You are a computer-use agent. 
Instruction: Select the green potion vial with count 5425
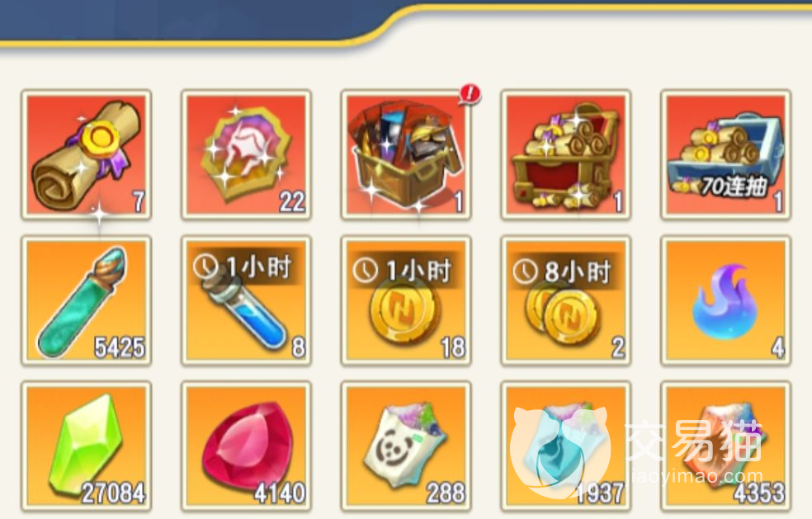pos(87,301)
